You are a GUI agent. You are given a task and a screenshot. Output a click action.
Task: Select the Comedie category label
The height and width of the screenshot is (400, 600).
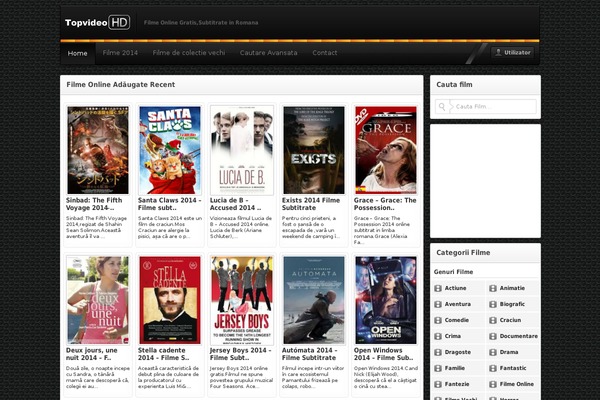pyautogui.click(x=457, y=320)
